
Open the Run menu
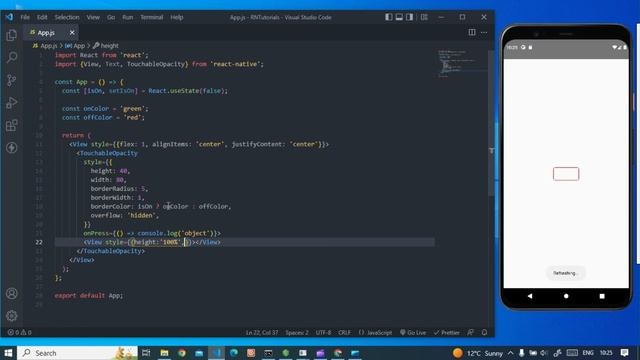coord(128,17)
